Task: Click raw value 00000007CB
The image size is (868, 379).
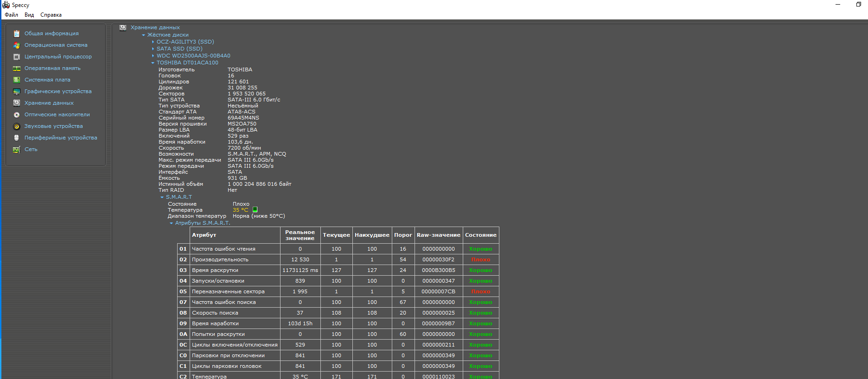Action: [439, 291]
